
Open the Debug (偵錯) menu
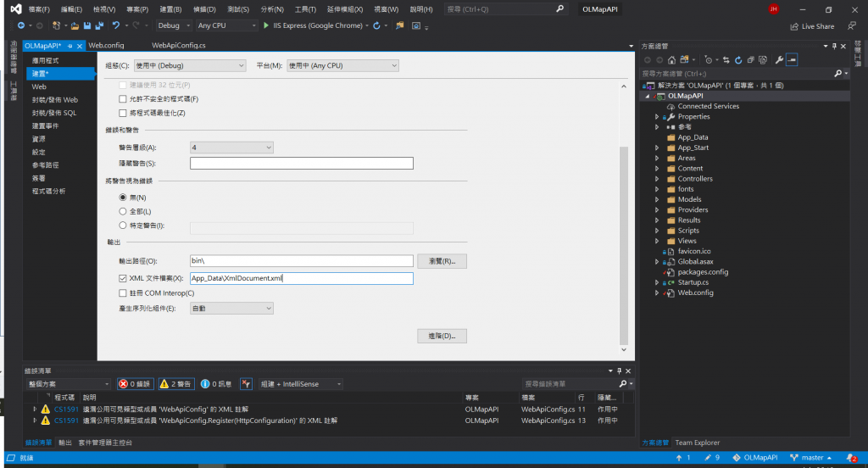204,8
